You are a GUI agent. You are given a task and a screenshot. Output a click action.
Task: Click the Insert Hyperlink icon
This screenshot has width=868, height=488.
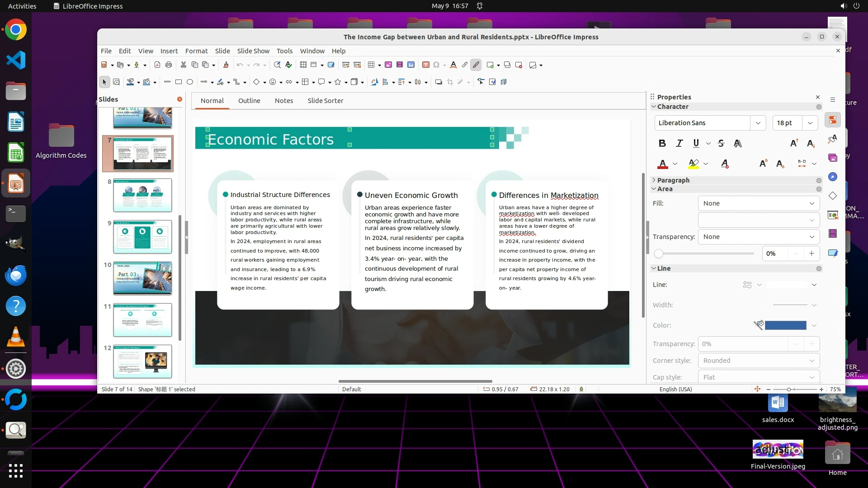click(464, 65)
